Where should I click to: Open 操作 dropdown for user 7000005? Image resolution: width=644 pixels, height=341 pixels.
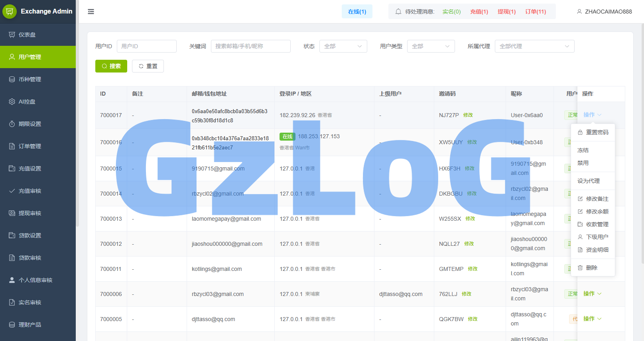592,319
